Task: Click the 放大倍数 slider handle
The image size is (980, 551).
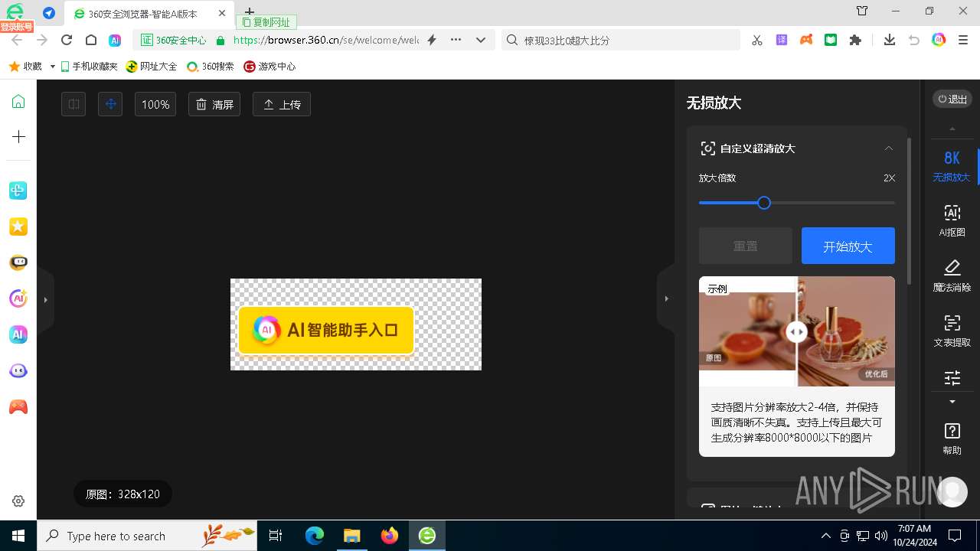Action: coord(764,203)
